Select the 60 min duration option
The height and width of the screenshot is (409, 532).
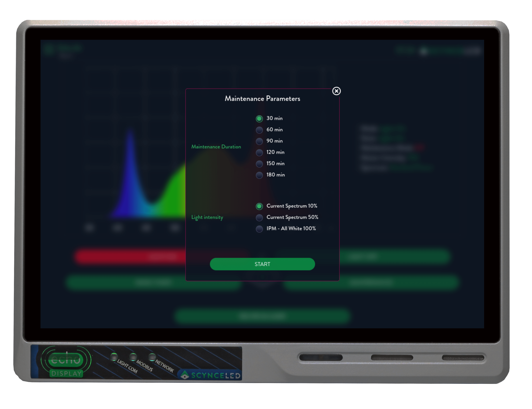tap(259, 130)
